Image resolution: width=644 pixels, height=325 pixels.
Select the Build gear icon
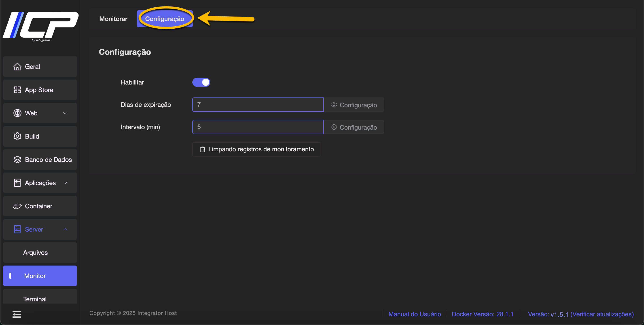coord(17,136)
